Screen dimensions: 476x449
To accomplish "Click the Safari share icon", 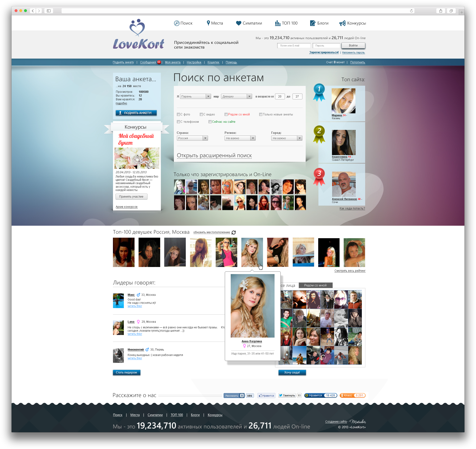I will (441, 11).
